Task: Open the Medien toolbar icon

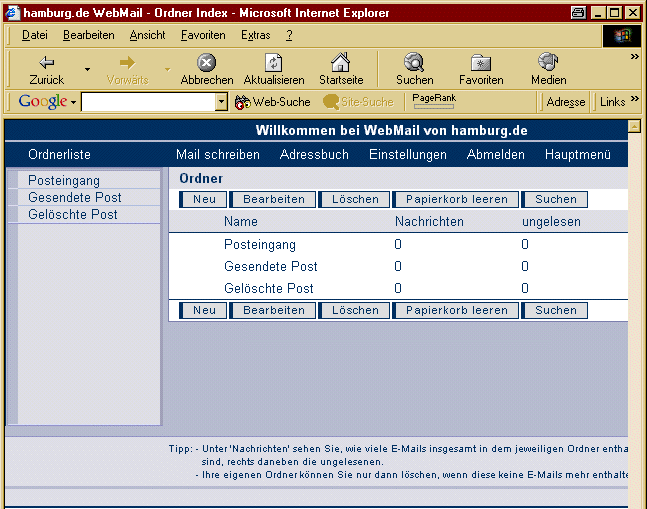Action: [548, 62]
